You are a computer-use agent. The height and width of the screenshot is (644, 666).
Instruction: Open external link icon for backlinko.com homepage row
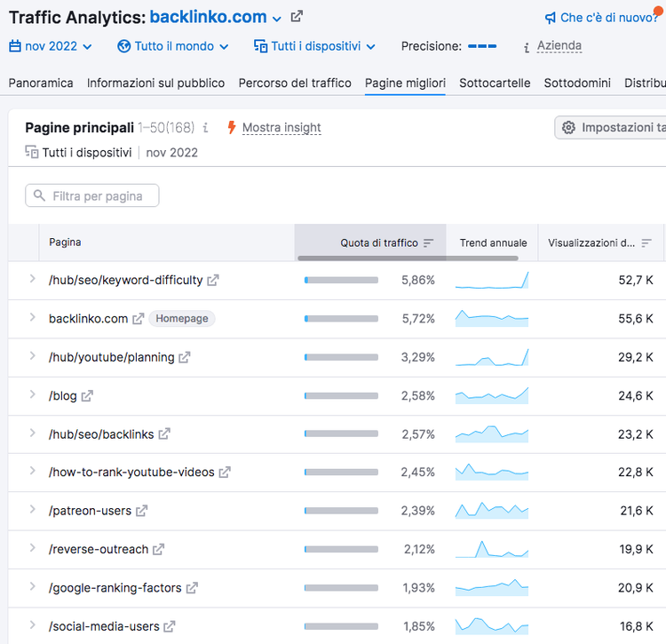[x=139, y=319]
